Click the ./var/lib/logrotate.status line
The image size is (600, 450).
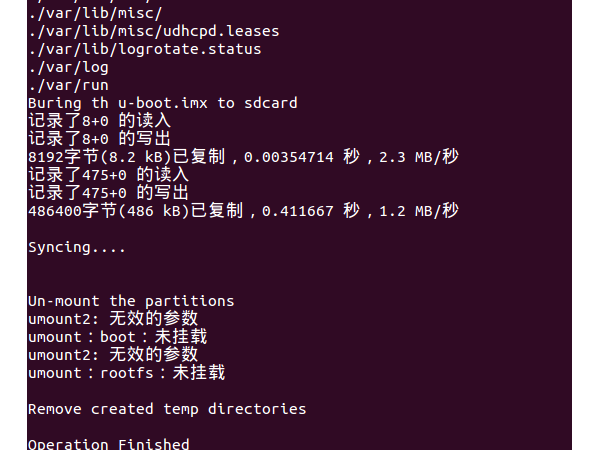click(x=144, y=49)
